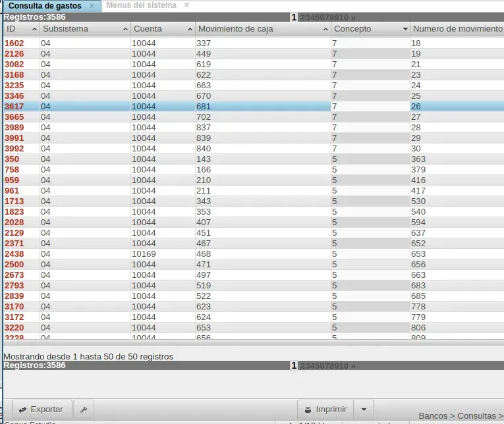This screenshot has height=424, width=504.
Task: Open record ID 3617 in highlighted row
Action: point(14,107)
